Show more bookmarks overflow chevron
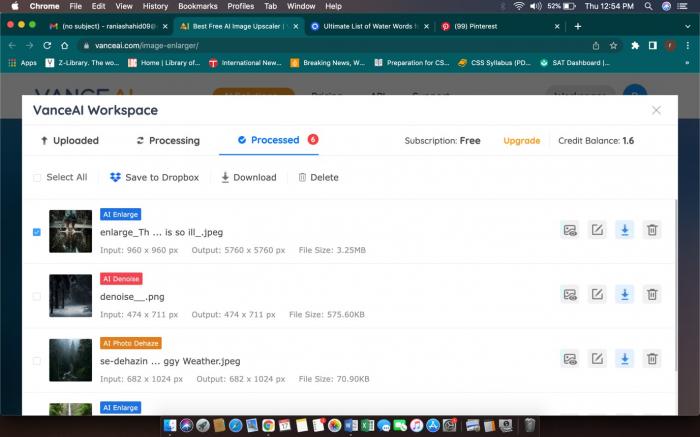 point(687,63)
